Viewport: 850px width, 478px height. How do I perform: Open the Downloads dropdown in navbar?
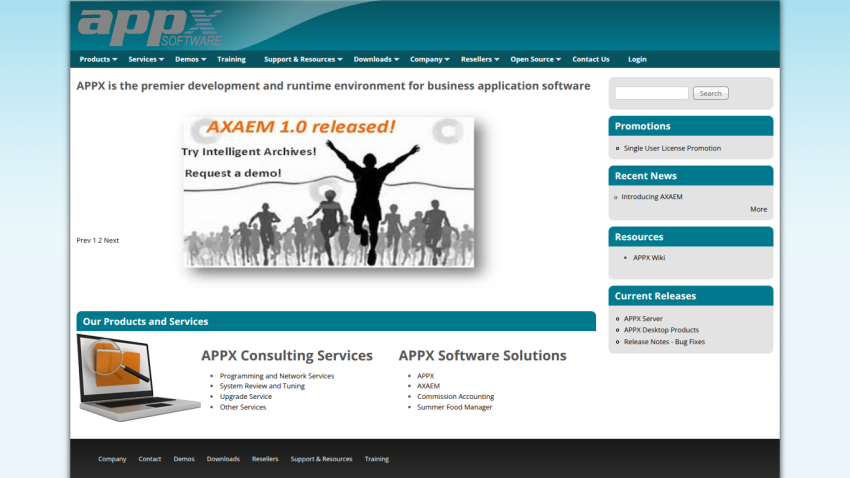coord(376,59)
